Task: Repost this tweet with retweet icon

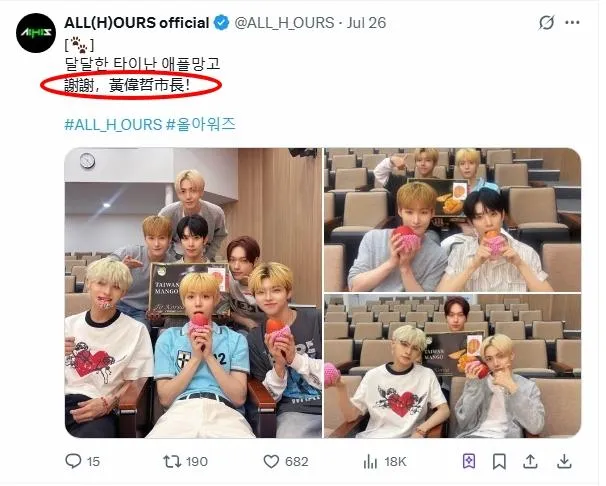Action: click(172, 461)
